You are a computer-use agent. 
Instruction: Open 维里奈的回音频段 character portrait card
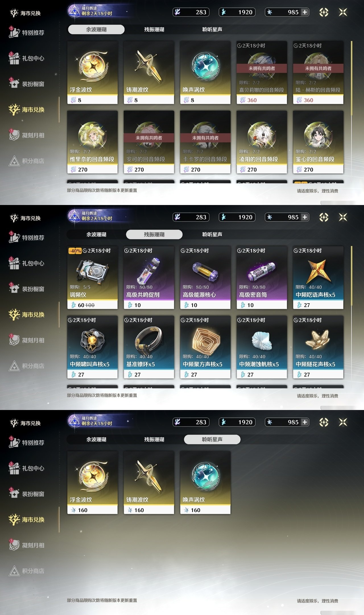click(x=92, y=142)
